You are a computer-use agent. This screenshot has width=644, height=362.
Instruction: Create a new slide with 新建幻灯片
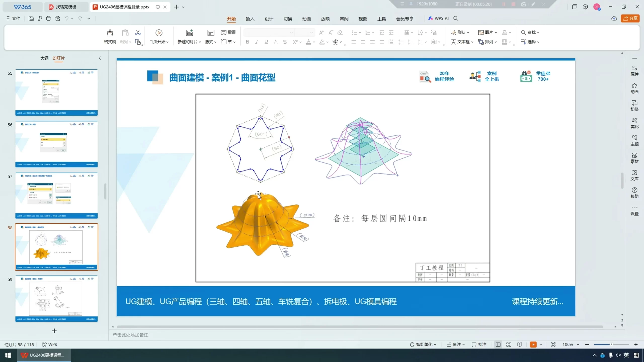(x=189, y=36)
